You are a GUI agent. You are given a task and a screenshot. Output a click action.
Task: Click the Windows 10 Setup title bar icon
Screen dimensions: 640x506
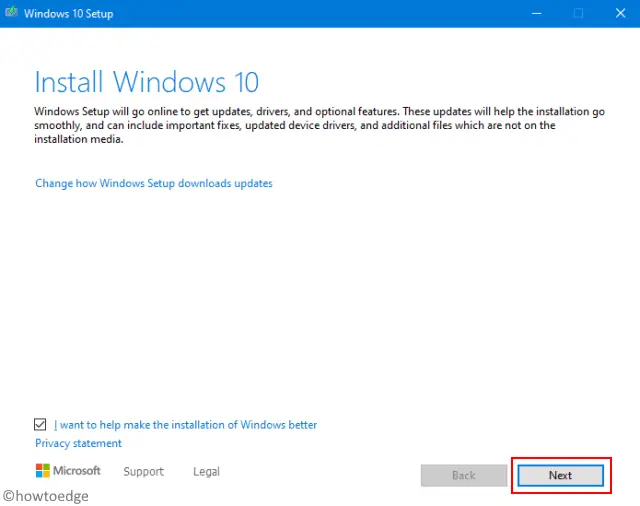pyautogui.click(x=11, y=11)
